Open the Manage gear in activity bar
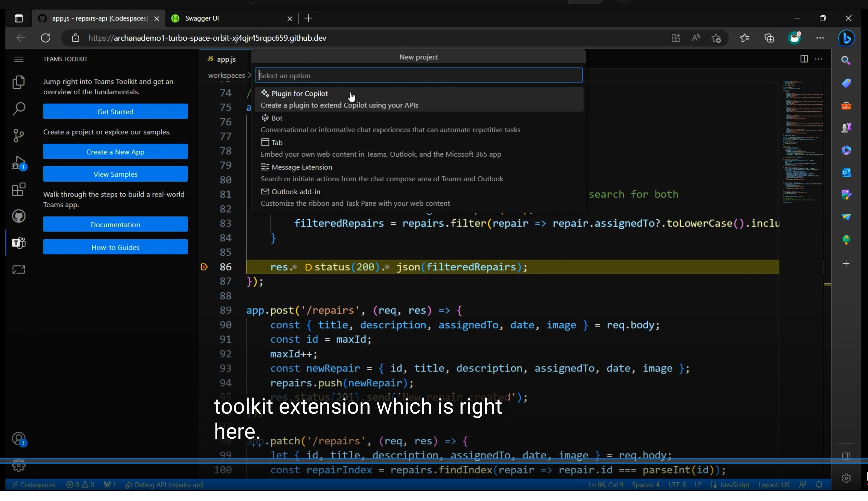 [19, 466]
